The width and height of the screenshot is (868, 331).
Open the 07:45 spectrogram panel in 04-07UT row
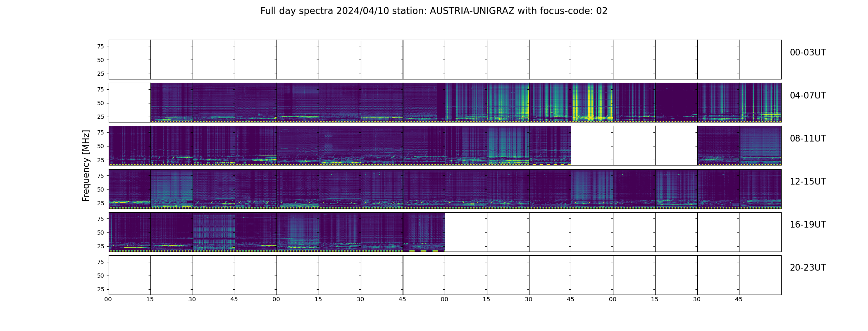pyautogui.click(x=760, y=103)
